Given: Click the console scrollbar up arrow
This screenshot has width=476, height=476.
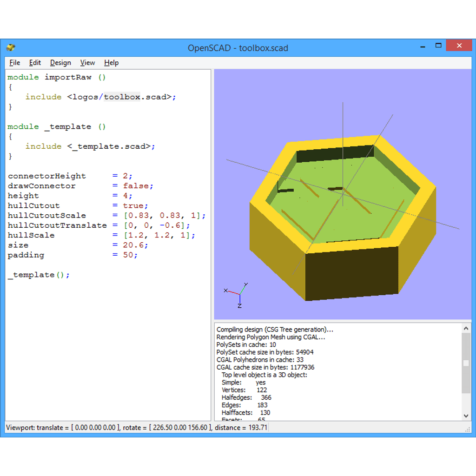Looking at the screenshot, I should (466, 328).
